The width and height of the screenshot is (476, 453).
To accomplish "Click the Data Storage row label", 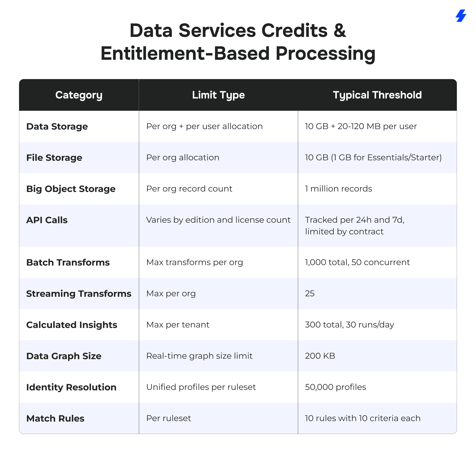I will point(57,126).
